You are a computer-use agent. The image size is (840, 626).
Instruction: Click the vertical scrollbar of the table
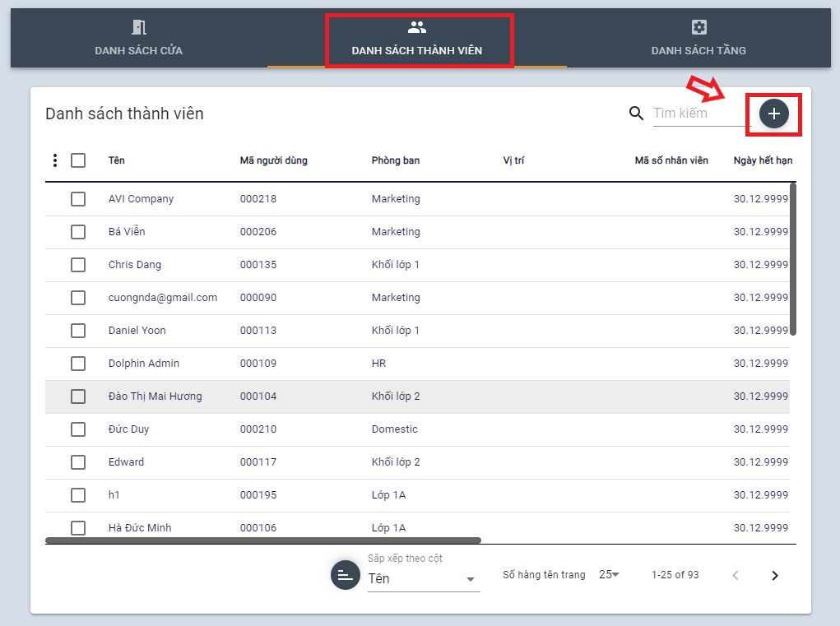pos(793,259)
